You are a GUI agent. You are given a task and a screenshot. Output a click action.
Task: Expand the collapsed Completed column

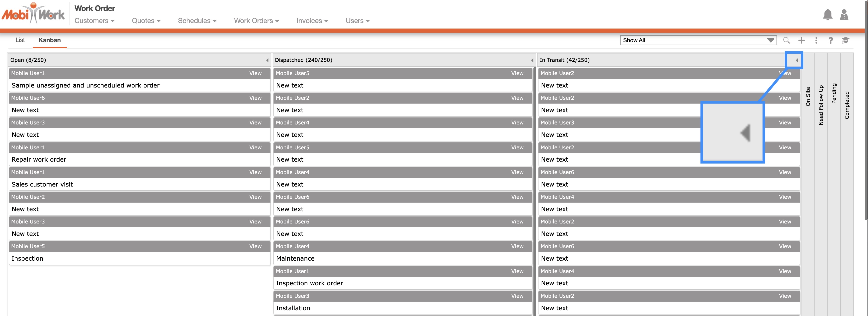pos(846,105)
